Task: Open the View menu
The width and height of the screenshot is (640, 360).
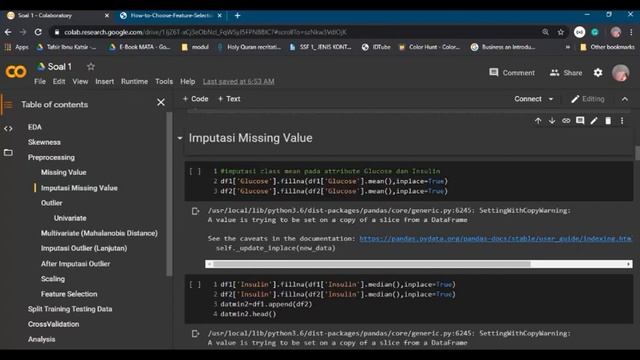Action: pos(80,82)
